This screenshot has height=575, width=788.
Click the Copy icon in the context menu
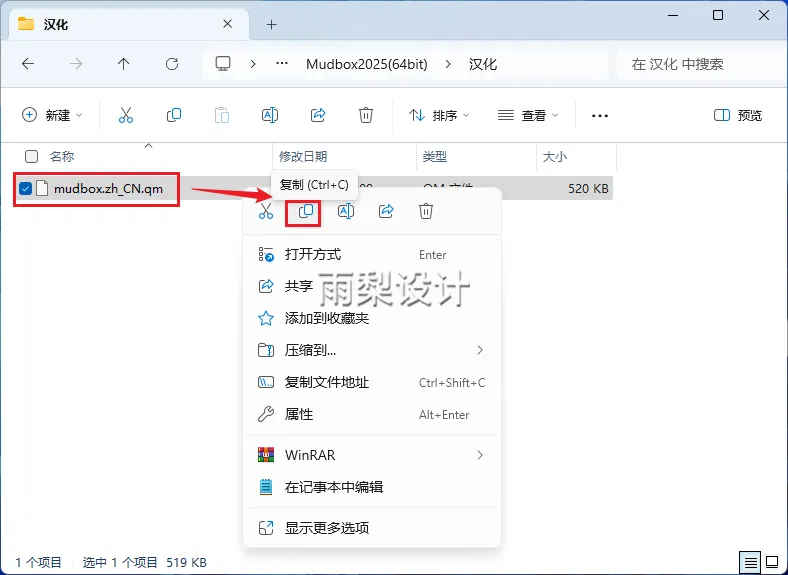306,211
